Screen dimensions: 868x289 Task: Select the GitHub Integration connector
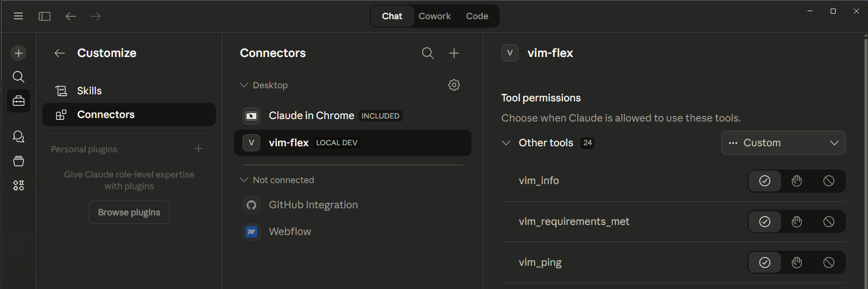(313, 205)
